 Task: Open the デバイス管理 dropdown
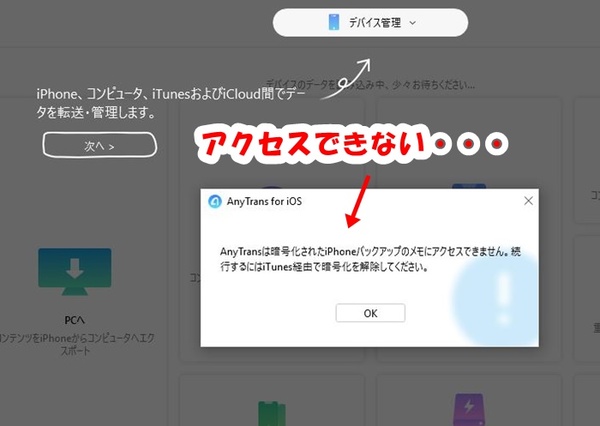coord(370,23)
